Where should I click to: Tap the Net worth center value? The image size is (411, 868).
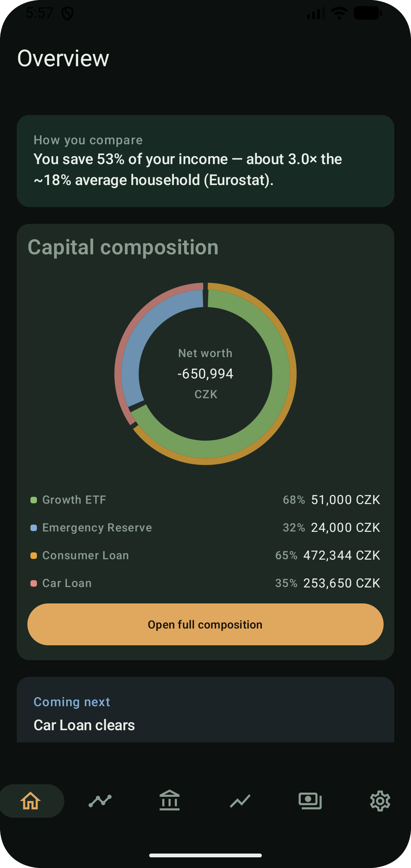[205, 374]
